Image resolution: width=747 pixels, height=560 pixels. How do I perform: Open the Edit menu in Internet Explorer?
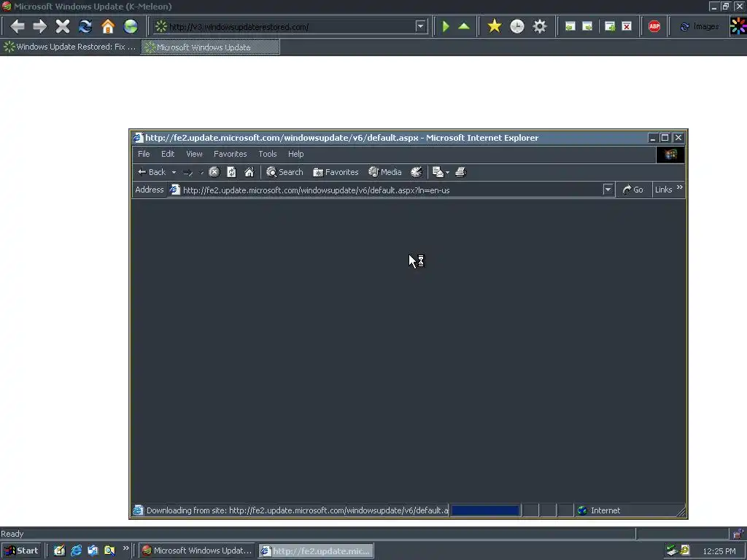click(168, 154)
